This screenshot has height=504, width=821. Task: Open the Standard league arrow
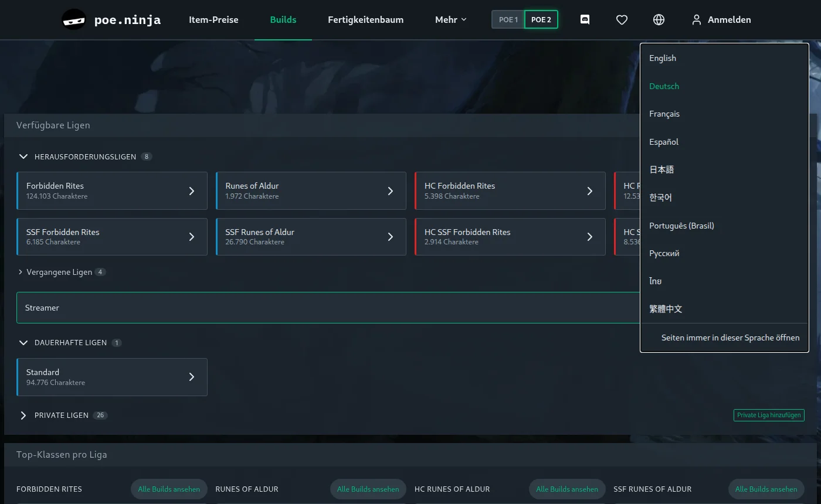click(x=192, y=377)
